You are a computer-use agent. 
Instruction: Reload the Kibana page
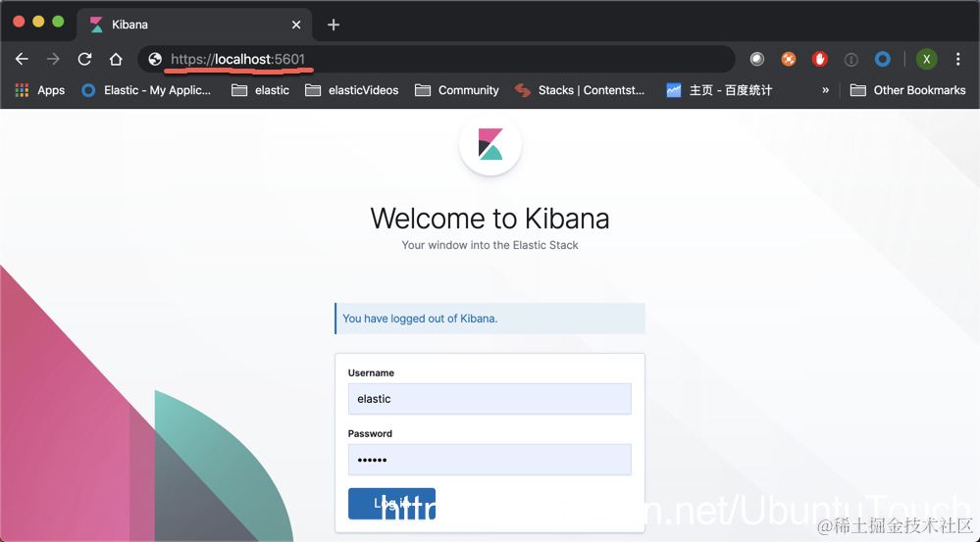click(84, 60)
